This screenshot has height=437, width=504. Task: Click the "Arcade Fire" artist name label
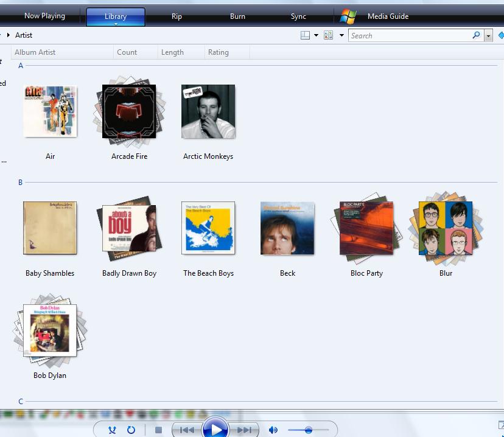coord(129,156)
